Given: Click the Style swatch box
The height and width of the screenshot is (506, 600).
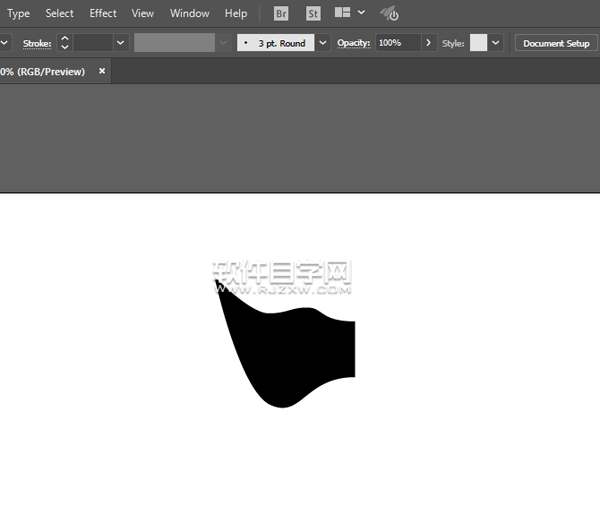Looking at the screenshot, I should point(478,43).
